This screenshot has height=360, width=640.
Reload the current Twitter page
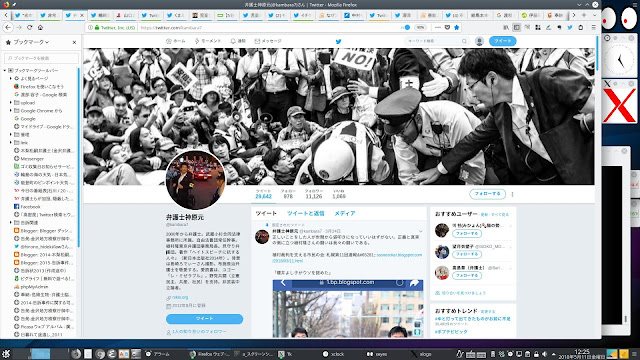point(29,27)
